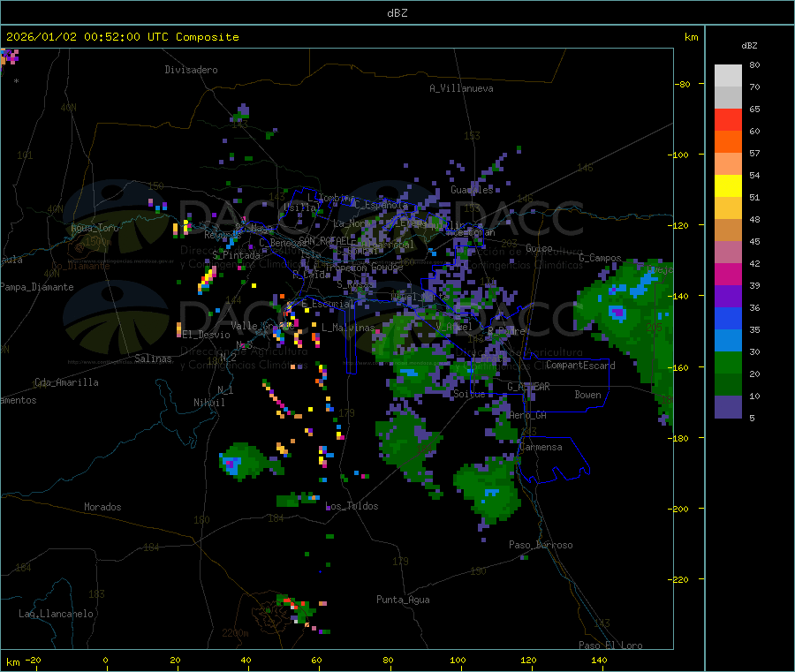Click the mauve 42-45 dBZ legend swatch

click(x=728, y=252)
